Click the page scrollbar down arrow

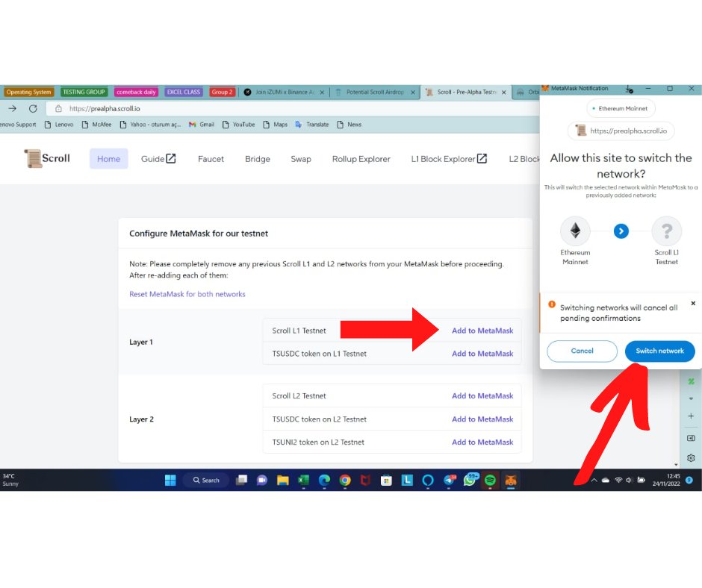click(676, 465)
